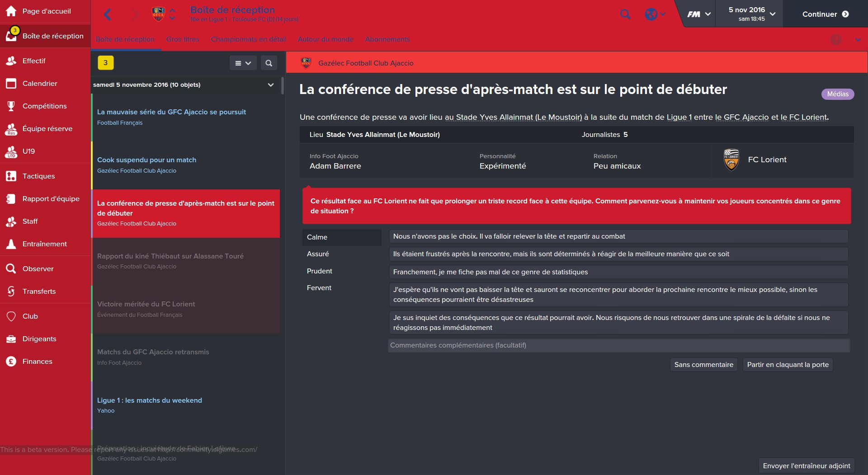Click the Sans commentaire button
The width and height of the screenshot is (868, 475).
pyautogui.click(x=704, y=365)
